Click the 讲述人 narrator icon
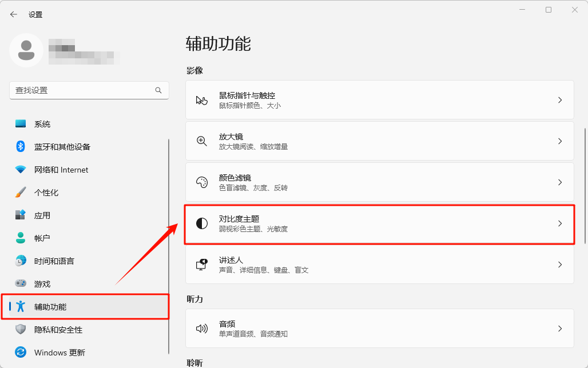588x368 pixels. pyautogui.click(x=201, y=265)
